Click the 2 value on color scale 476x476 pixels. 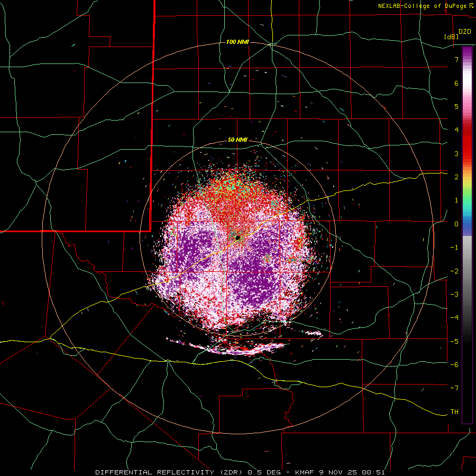(x=456, y=177)
